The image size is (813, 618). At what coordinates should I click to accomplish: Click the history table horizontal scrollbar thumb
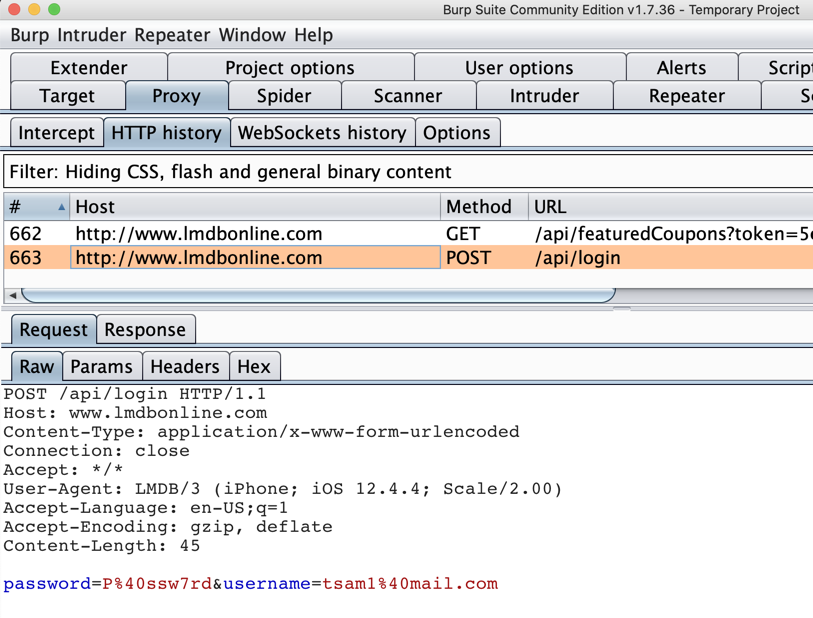tap(318, 295)
